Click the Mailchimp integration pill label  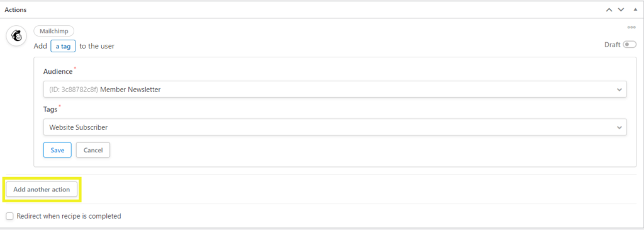point(54,31)
